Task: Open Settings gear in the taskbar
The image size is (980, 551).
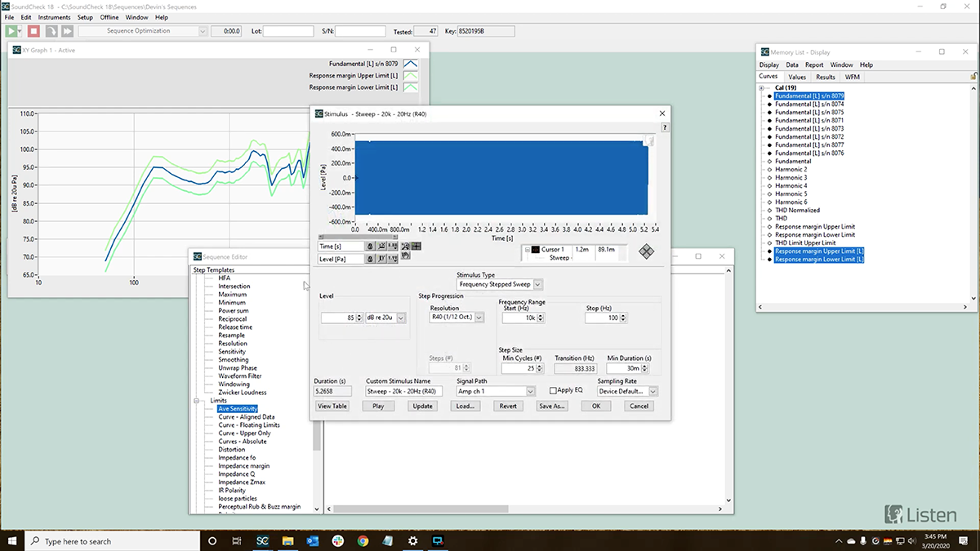Action: click(412, 540)
